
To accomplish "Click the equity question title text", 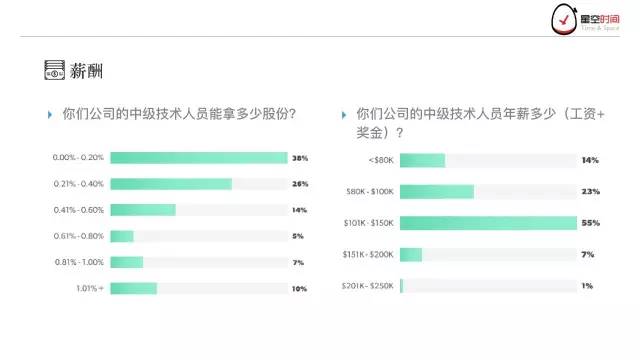I will pos(179,114).
